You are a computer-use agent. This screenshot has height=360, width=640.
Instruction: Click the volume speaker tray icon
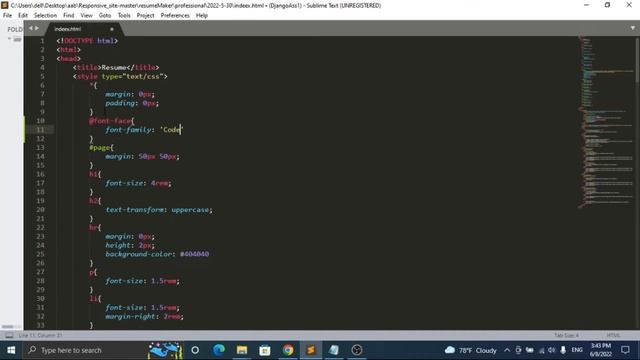click(x=552, y=350)
